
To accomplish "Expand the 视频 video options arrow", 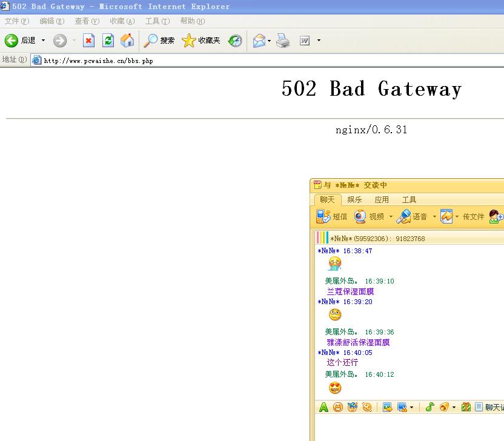I will click(x=391, y=217).
